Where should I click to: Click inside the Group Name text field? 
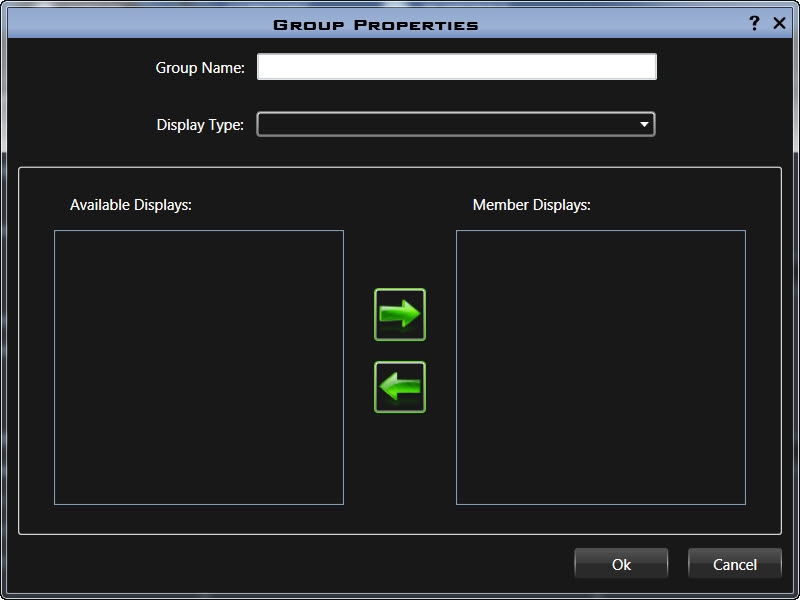(456, 67)
